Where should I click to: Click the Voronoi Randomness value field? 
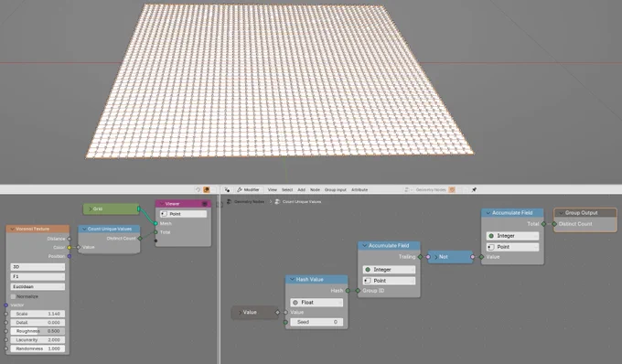coord(38,348)
